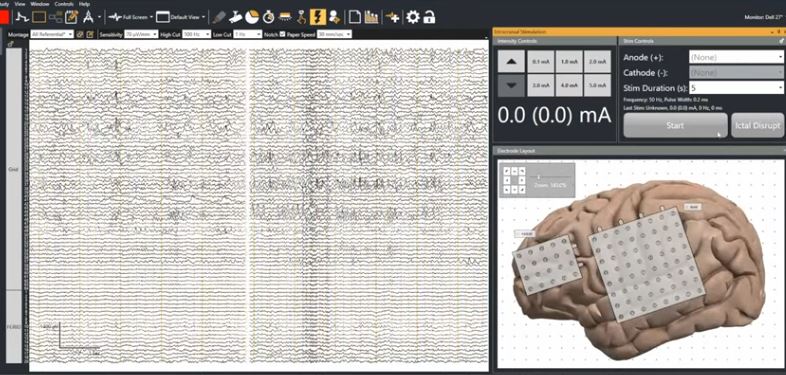
Task: Expand the Stim Duration (s) dropdown
Action: (736, 88)
